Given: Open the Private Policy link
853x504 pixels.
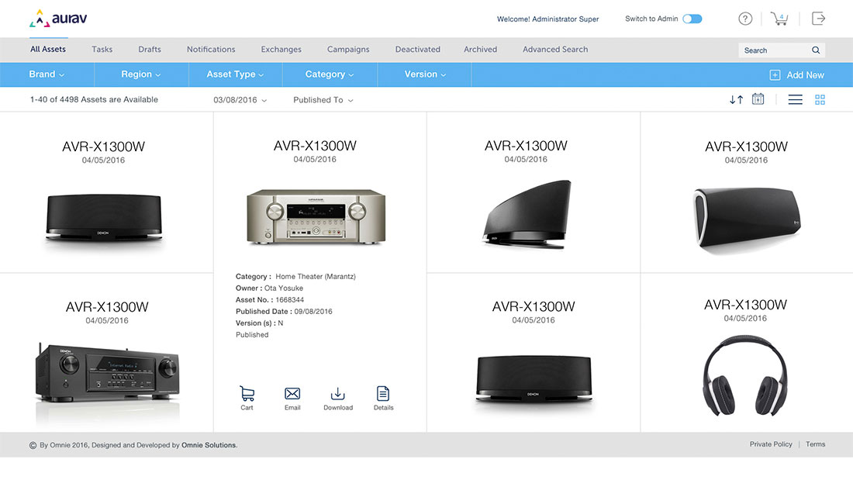Looking at the screenshot, I should [771, 444].
